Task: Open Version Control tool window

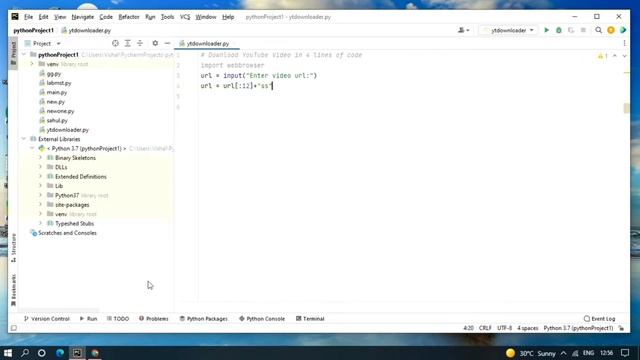Action: click(47, 318)
